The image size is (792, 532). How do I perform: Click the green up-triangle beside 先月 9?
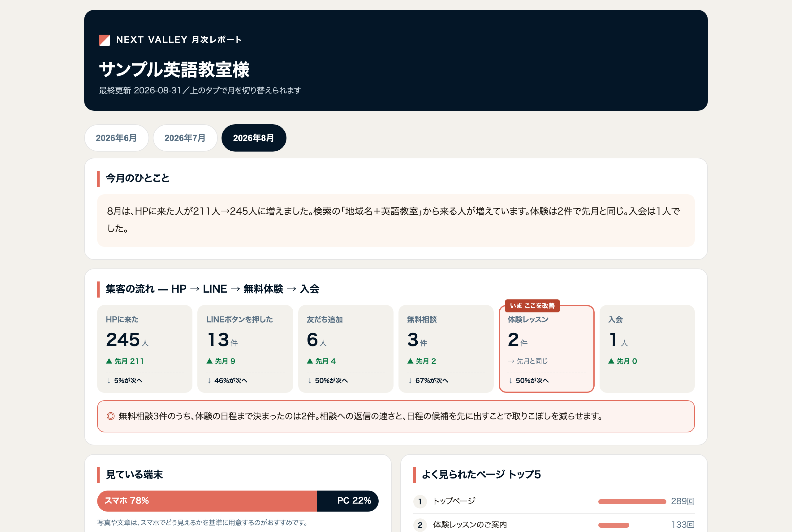pos(209,361)
